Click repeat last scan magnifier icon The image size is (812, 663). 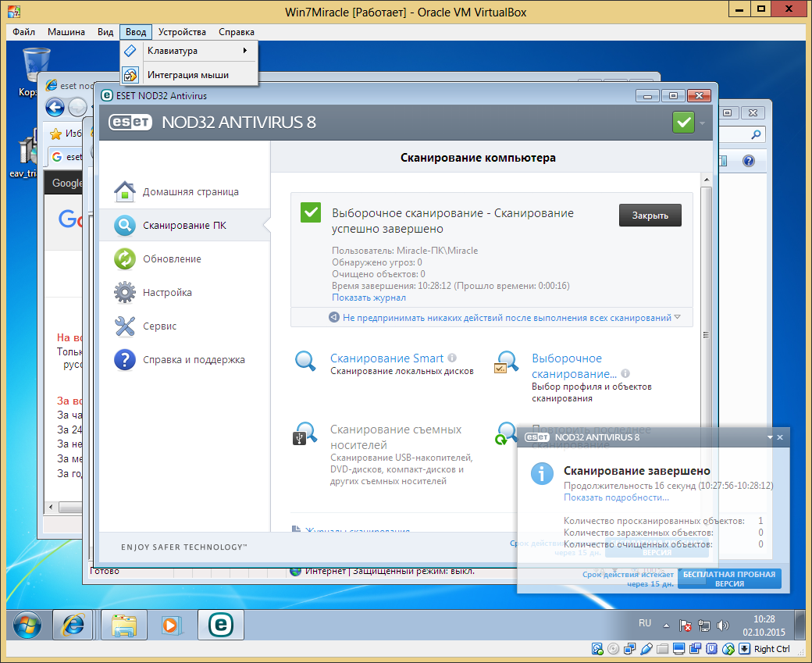point(506,434)
